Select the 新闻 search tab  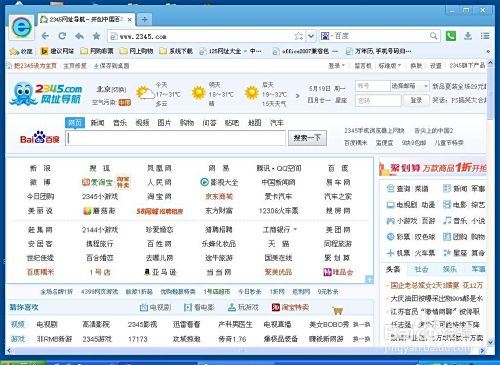click(97, 123)
